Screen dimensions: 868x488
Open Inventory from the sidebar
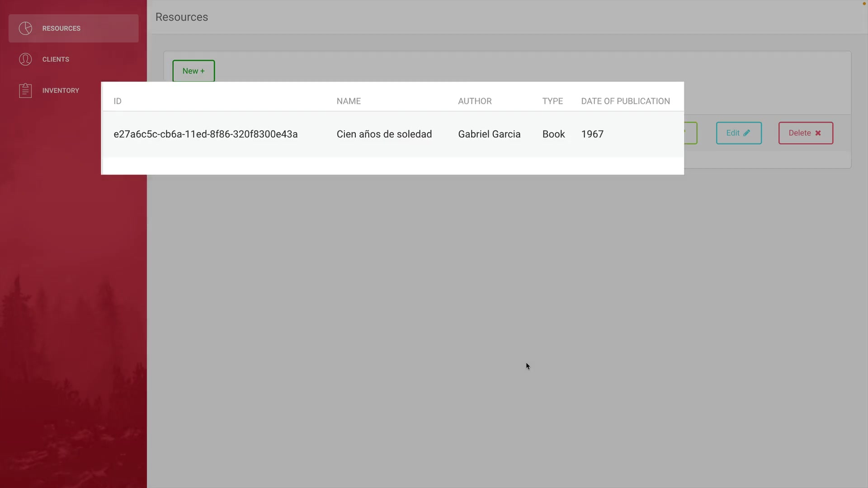[x=61, y=90]
